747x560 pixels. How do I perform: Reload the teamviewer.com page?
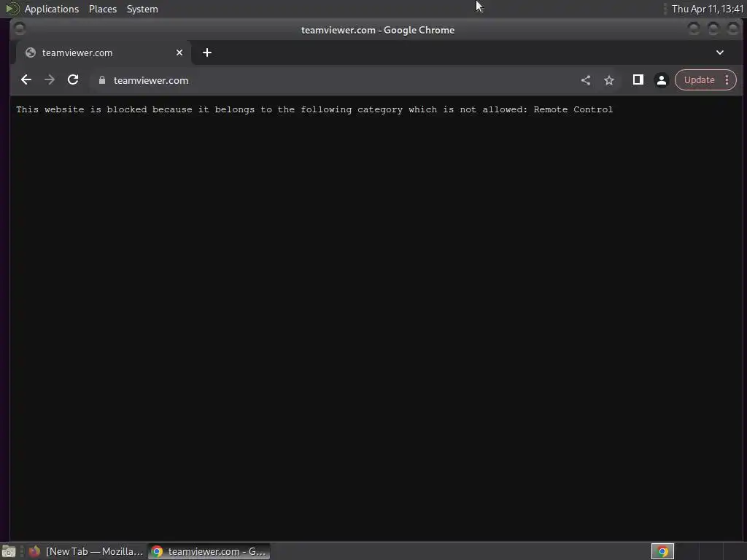(73, 80)
